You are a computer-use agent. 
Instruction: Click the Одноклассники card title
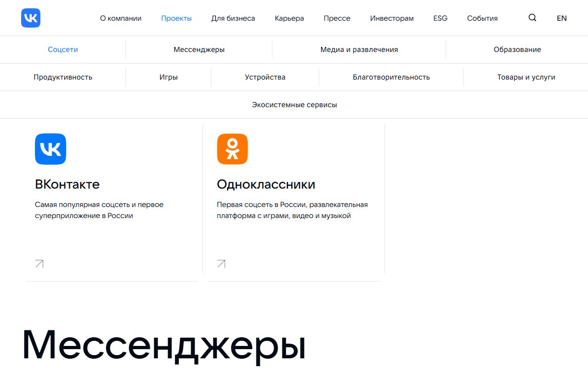(x=266, y=184)
